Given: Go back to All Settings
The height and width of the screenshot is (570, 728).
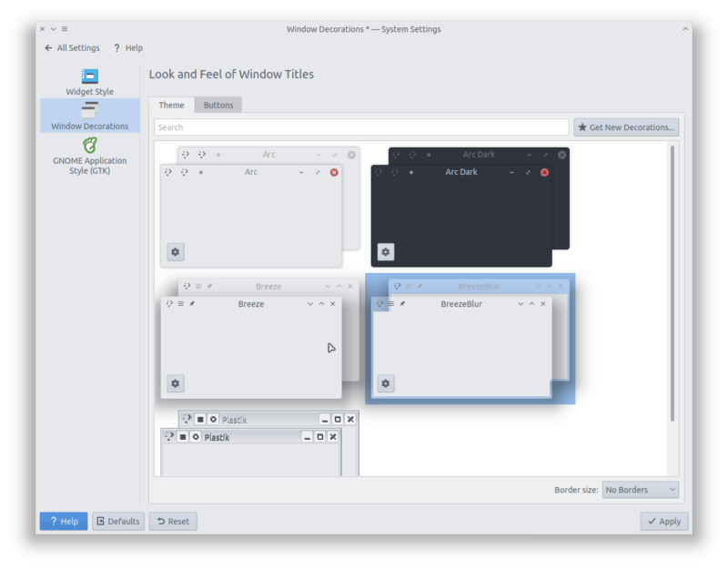Looking at the screenshot, I should tap(72, 48).
